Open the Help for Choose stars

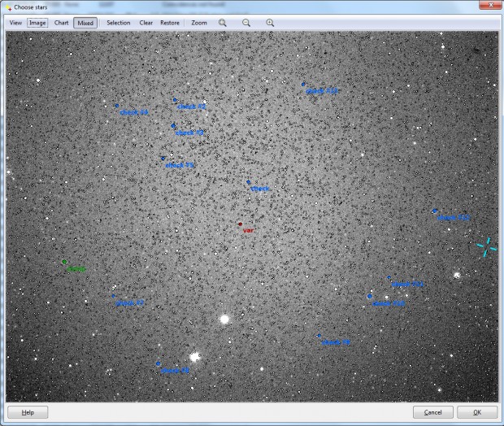[x=28, y=412]
